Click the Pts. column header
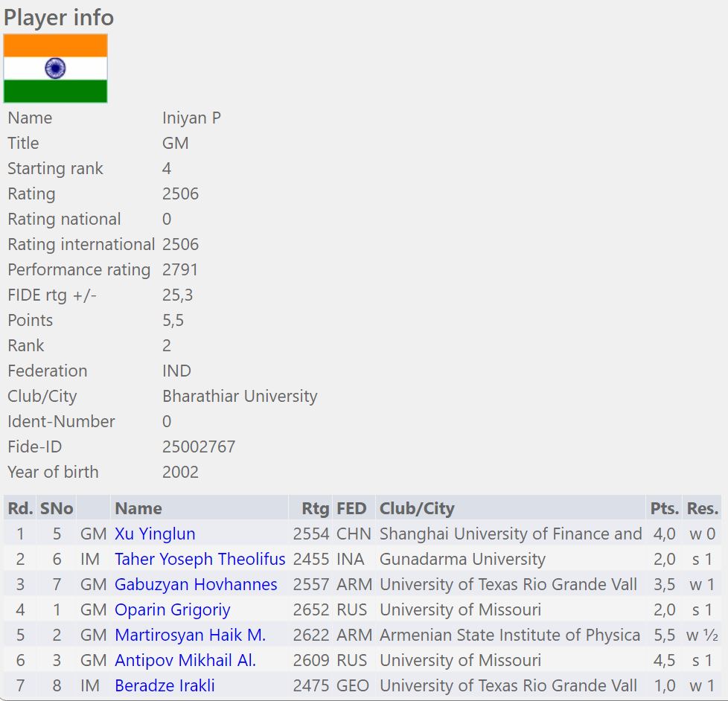 coord(664,508)
